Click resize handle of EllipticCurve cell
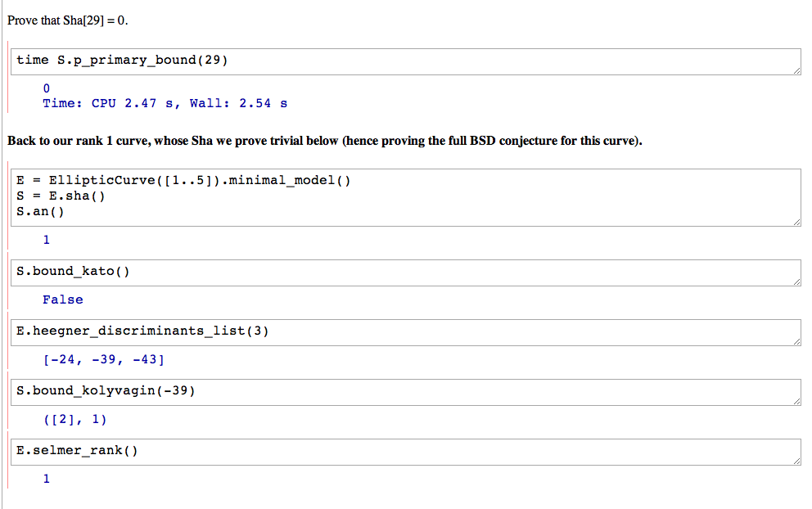 (796, 222)
